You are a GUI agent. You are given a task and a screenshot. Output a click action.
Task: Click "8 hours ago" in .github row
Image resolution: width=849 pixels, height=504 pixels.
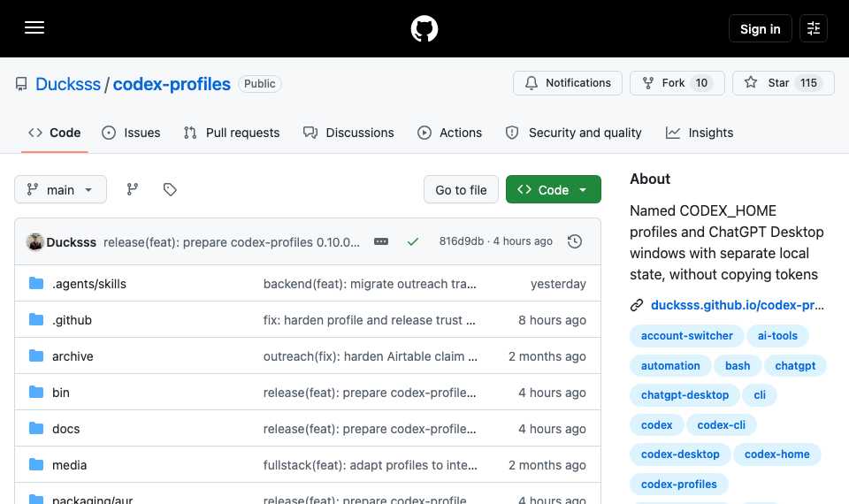[x=552, y=320]
